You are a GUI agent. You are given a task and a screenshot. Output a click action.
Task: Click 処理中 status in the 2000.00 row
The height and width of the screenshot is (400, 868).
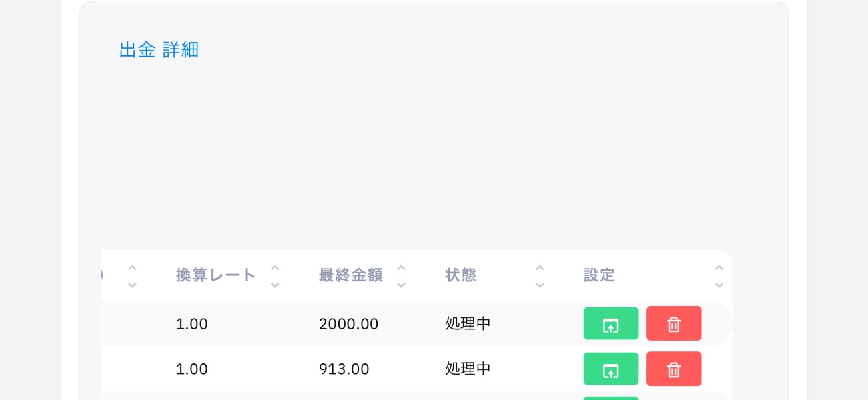tap(468, 324)
